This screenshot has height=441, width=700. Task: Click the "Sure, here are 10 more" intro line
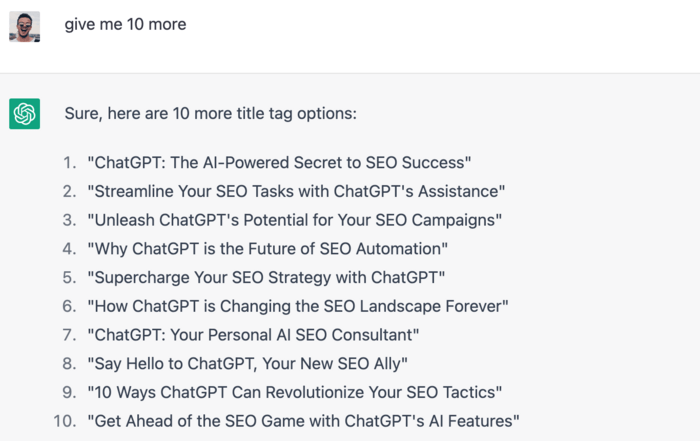(x=210, y=113)
